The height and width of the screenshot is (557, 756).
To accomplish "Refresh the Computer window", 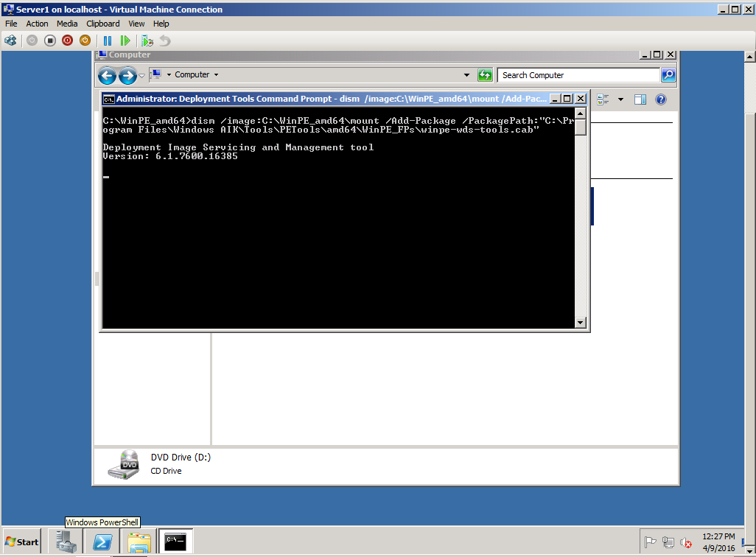I will pyautogui.click(x=485, y=75).
